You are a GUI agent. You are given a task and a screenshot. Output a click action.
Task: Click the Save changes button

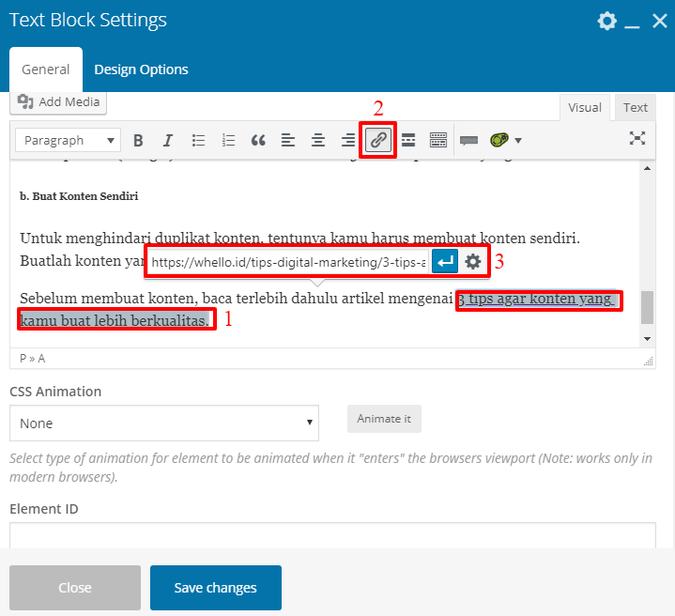click(215, 588)
